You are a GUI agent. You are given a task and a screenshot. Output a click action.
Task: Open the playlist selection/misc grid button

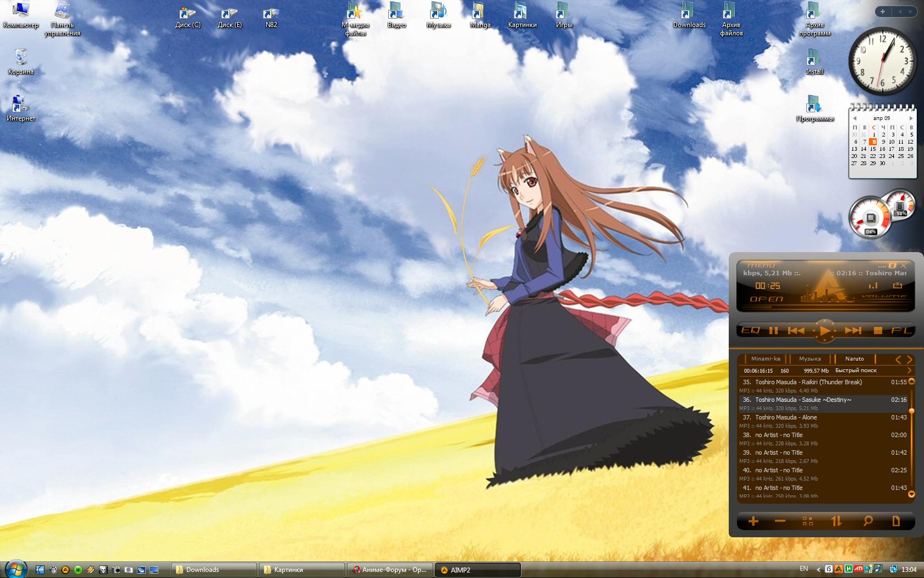point(807,521)
